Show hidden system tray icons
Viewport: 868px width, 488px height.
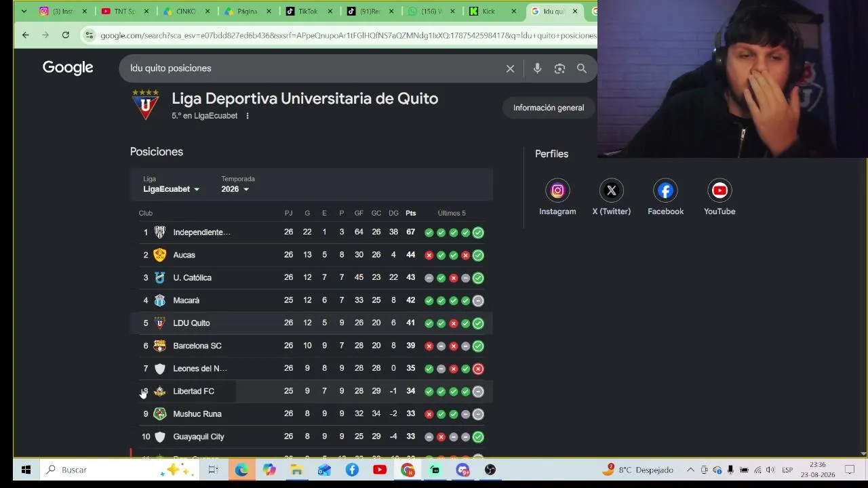690,470
